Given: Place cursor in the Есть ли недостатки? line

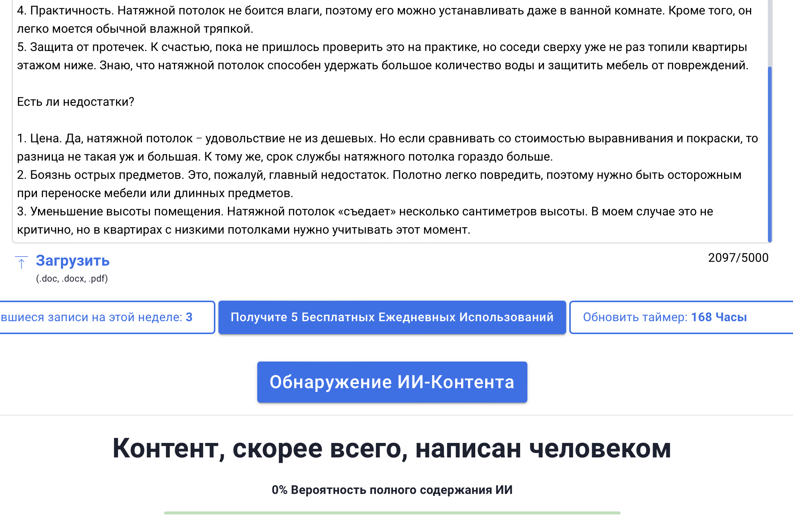Looking at the screenshot, I should coord(76,102).
